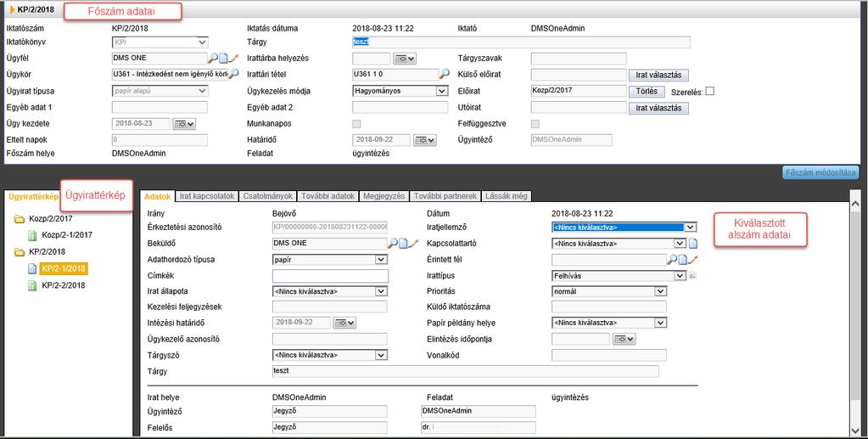The height and width of the screenshot is (439, 868).
Task: Open the Ügykezelés módja dropdown
Action: click(400, 91)
